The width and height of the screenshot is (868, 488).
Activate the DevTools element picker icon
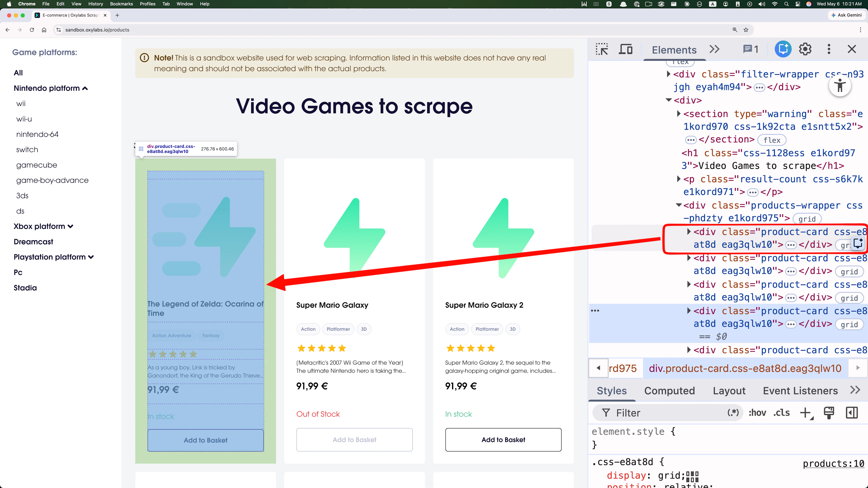tap(601, 49)
